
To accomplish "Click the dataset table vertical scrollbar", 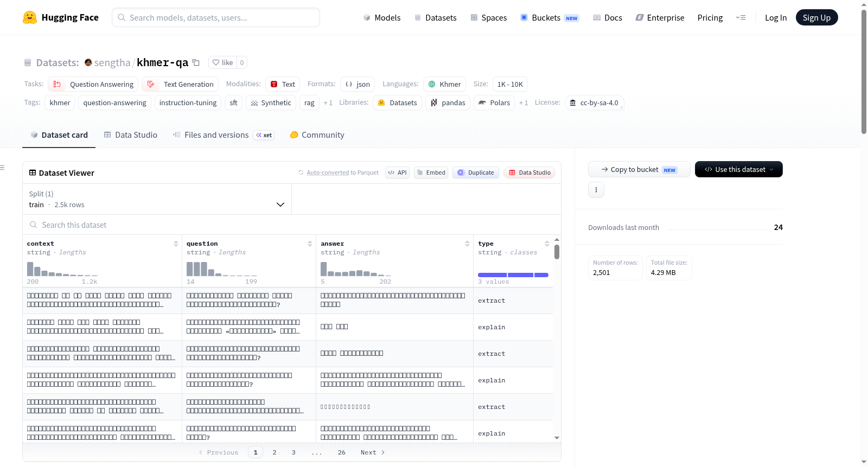I will point(557,252).
